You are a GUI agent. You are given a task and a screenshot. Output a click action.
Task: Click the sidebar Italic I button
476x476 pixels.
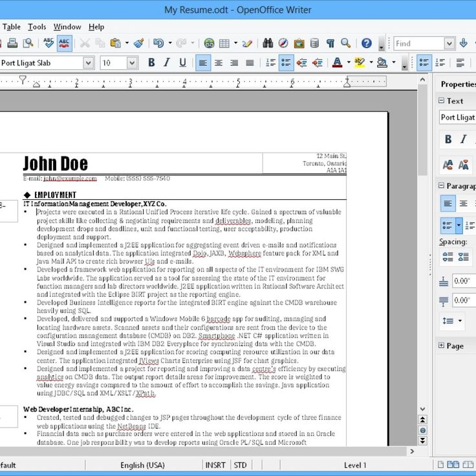pos(463,139)
